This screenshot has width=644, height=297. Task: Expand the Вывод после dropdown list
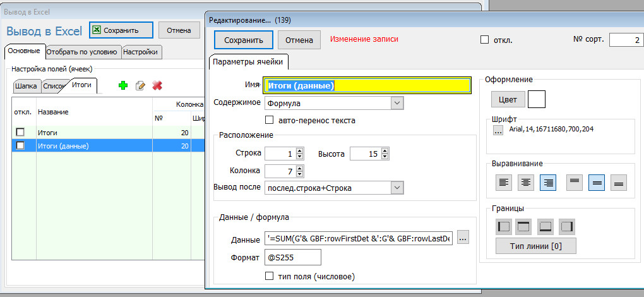pos(397,188)
